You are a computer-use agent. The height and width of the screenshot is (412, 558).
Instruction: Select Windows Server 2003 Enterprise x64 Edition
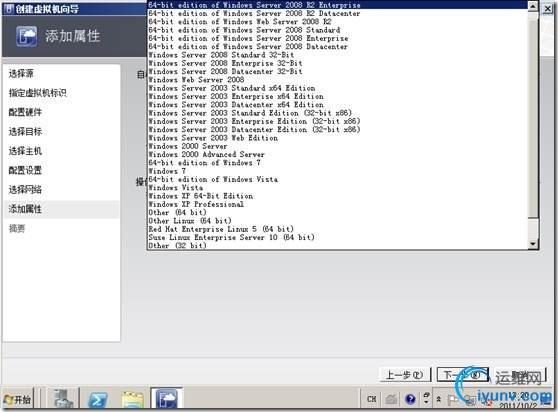(x=337, y=96)
